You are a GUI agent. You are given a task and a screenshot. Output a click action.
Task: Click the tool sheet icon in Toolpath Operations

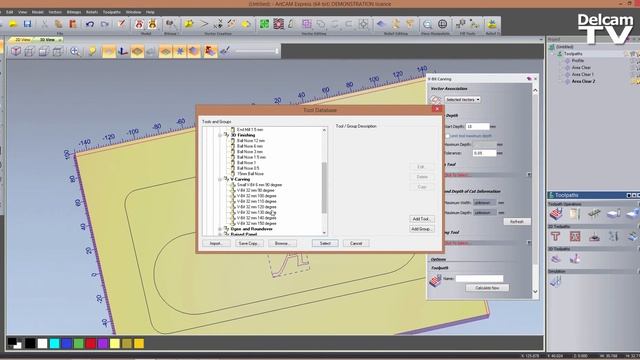tap(575, 213)
